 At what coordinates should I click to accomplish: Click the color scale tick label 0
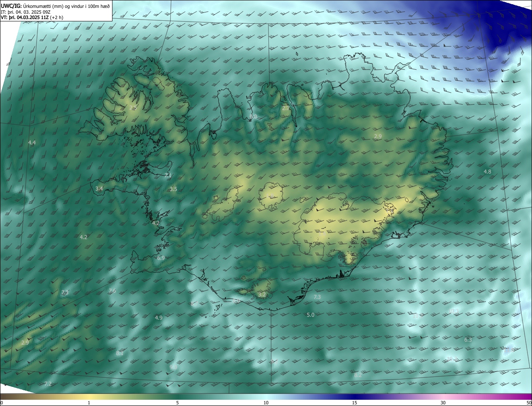[2, 403]
